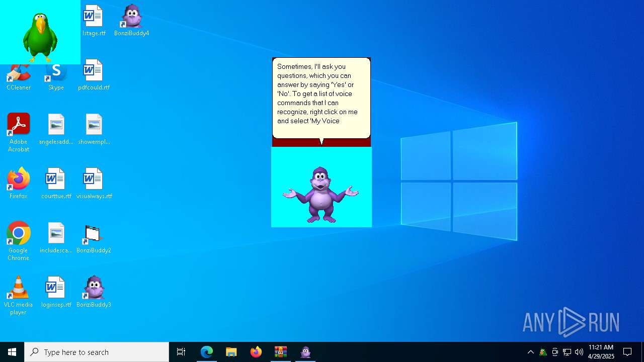
Task: Open File Explorer from the taskbar
Action: tap(231, 352)
